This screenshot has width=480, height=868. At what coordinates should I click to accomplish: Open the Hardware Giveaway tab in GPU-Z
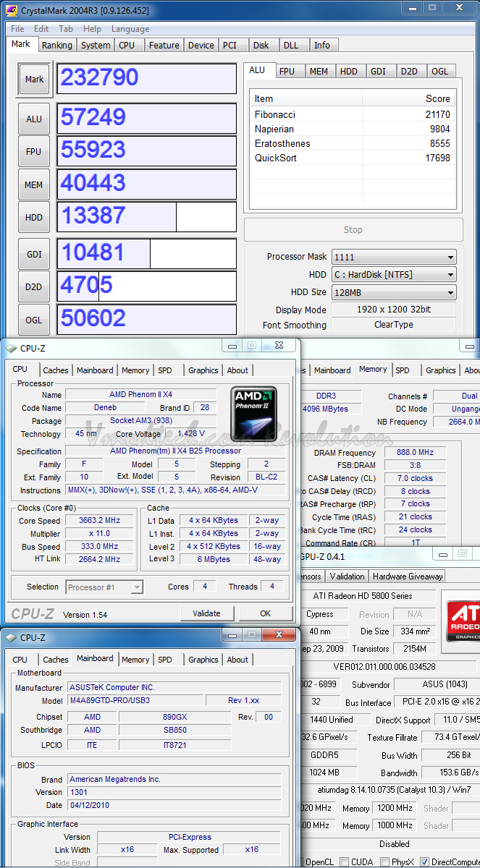click(x=407, y=576)
